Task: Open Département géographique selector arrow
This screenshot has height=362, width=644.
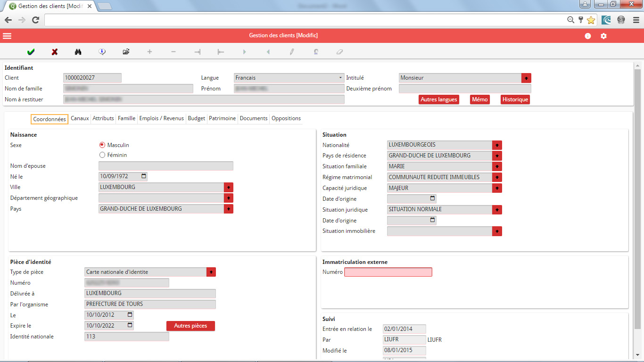Action: [x=229, y=198]
